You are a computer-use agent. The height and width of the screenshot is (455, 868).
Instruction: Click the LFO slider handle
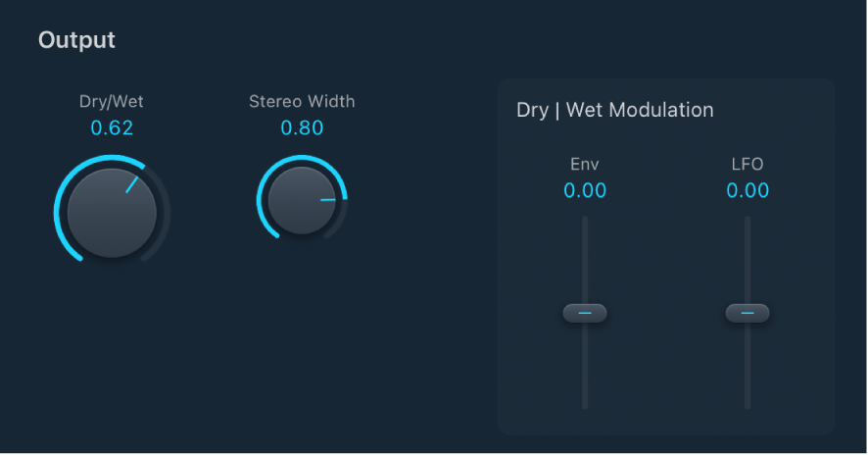pyautogui.click(x=747, y=313)
